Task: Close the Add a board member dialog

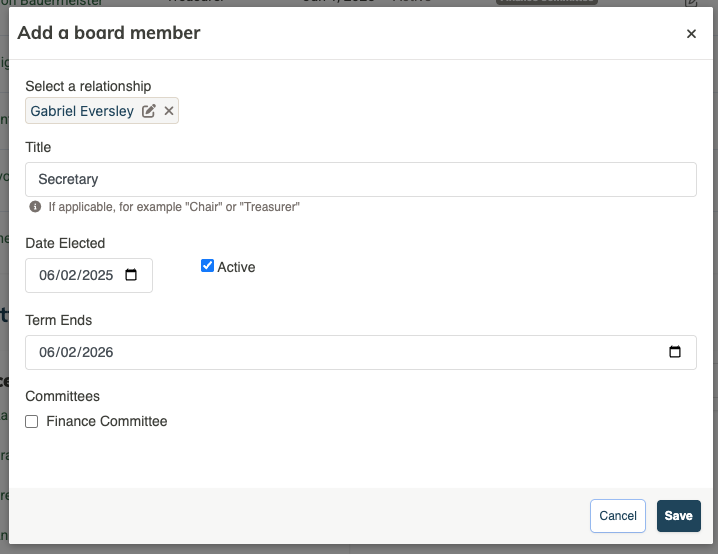Action: pyautogui.click(x=691, y=33)
